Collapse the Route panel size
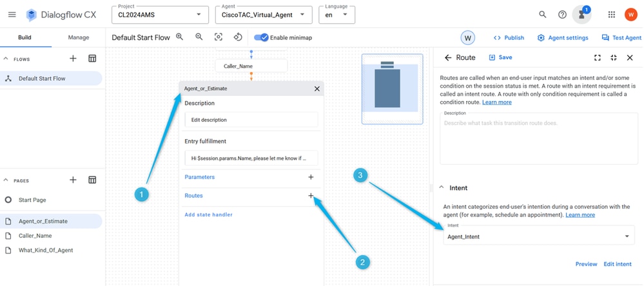 614,58
